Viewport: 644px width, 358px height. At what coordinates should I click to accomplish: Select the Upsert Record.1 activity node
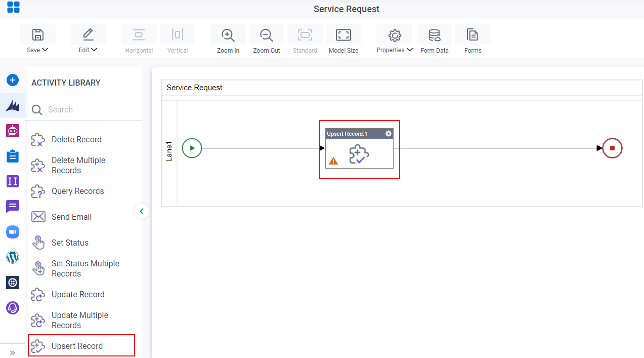(359, 148)
